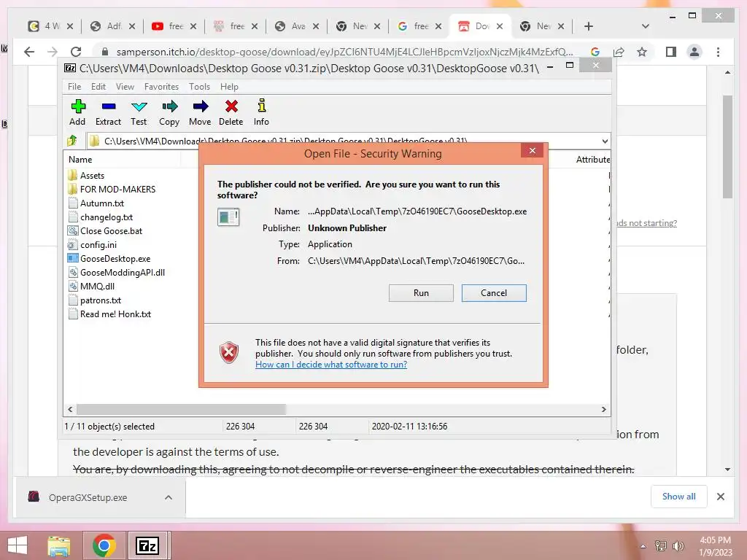Open the Chrome tab search dropdown

tap(646, 26)
